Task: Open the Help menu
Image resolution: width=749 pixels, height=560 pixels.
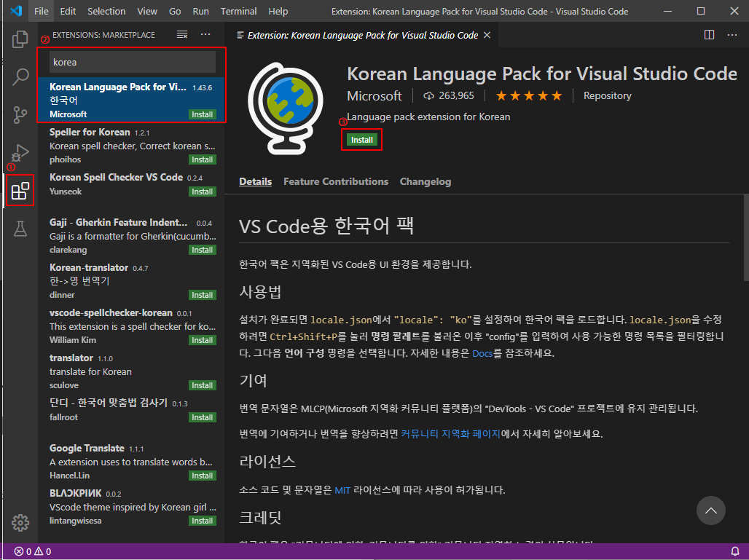Action: [278, 11]
